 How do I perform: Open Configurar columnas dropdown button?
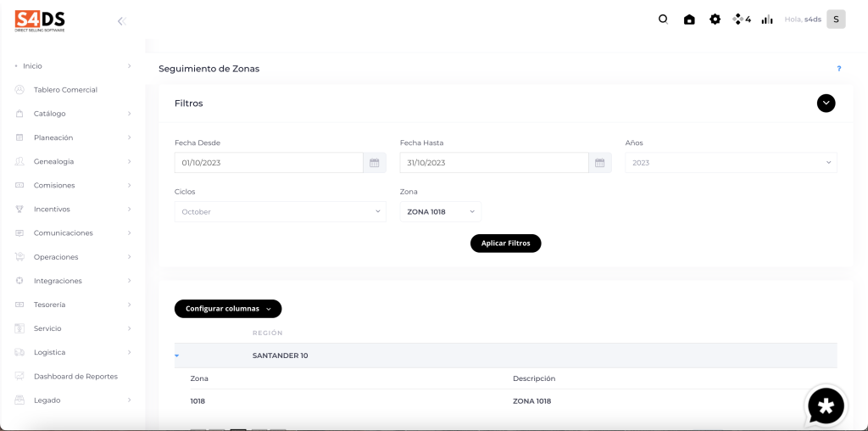[227, 309]
